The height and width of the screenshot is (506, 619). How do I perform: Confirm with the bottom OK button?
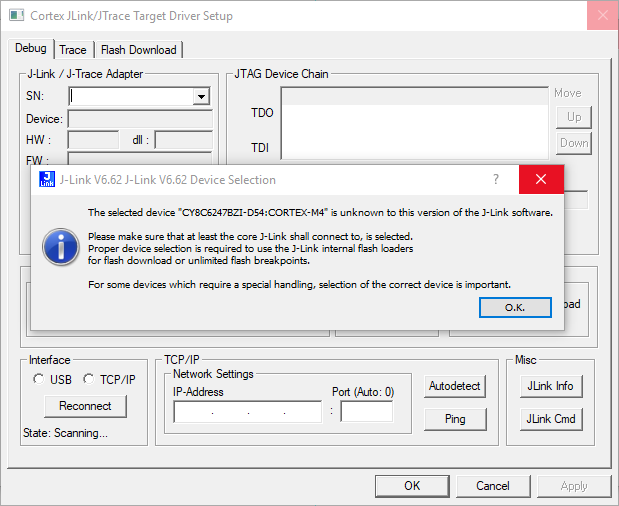pyautogui.click(x=412, y=486)
